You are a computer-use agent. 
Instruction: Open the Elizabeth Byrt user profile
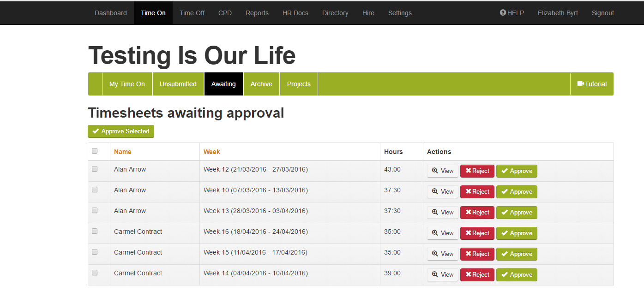(558, 13)
